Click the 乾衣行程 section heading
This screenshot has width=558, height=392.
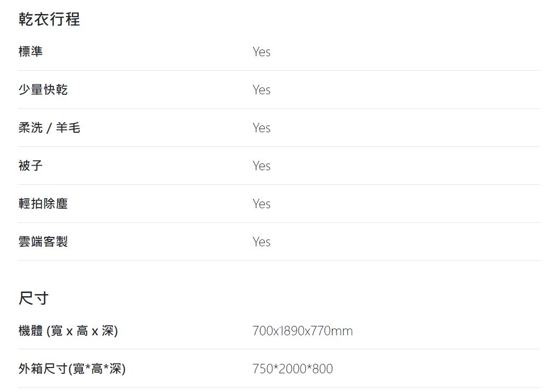point(49,19)
